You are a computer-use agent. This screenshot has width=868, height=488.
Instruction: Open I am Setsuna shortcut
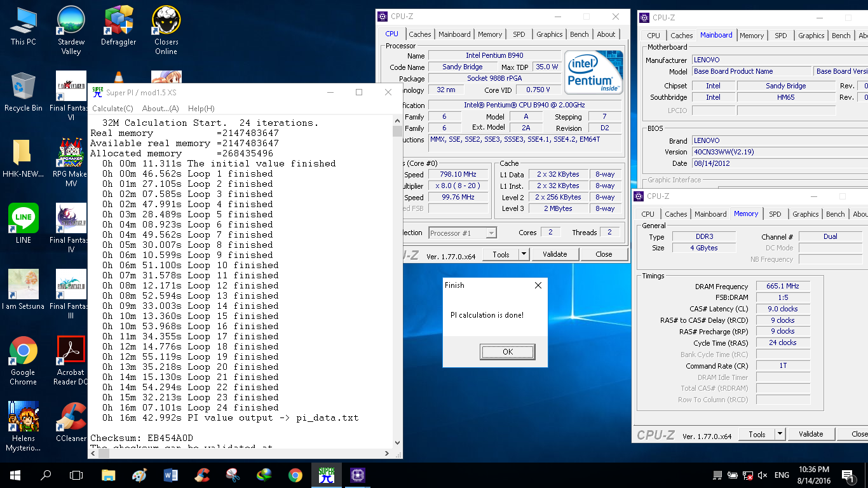click(x=24, y=290)
